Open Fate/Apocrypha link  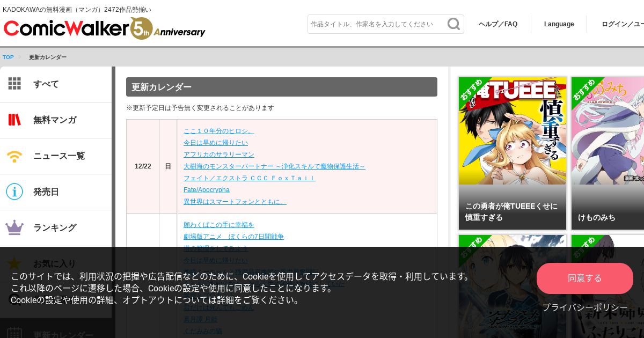207,190
